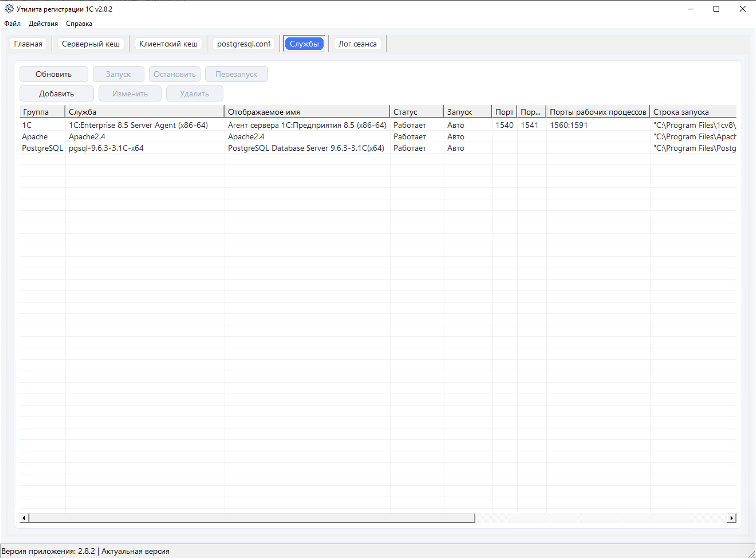This screenshot has width=756, height=558.
Task: Sort by the Отображаемое имя column header
Action: (307, 112)
